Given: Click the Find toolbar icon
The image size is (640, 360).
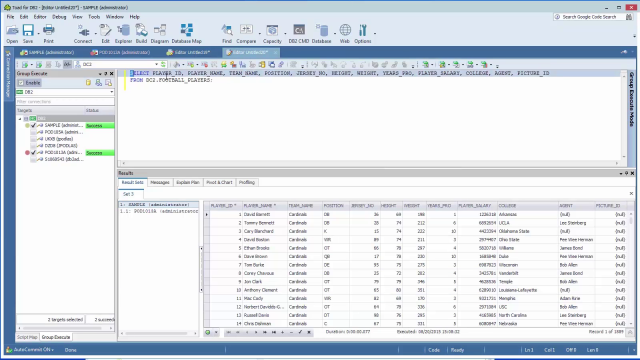Looking at the screenshot, I should click(x=227, y=34).
